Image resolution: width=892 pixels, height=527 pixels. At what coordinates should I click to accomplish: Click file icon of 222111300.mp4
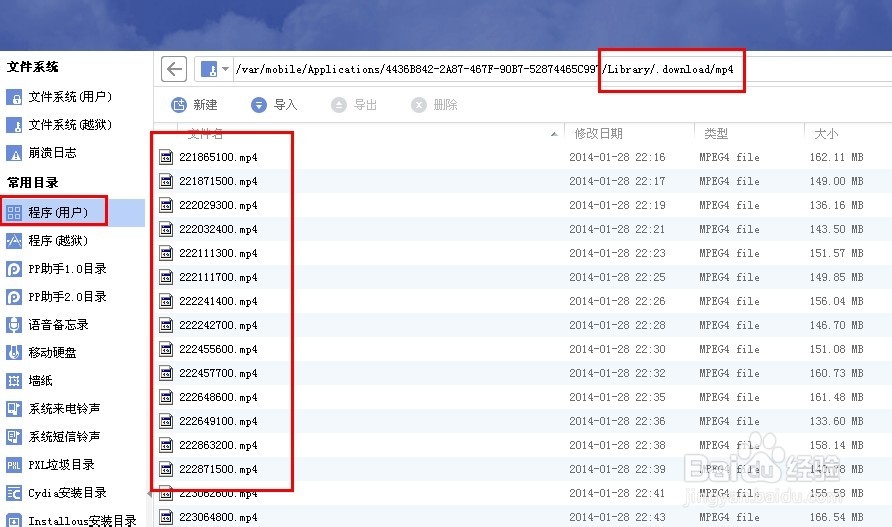click(x=166, y=253)
